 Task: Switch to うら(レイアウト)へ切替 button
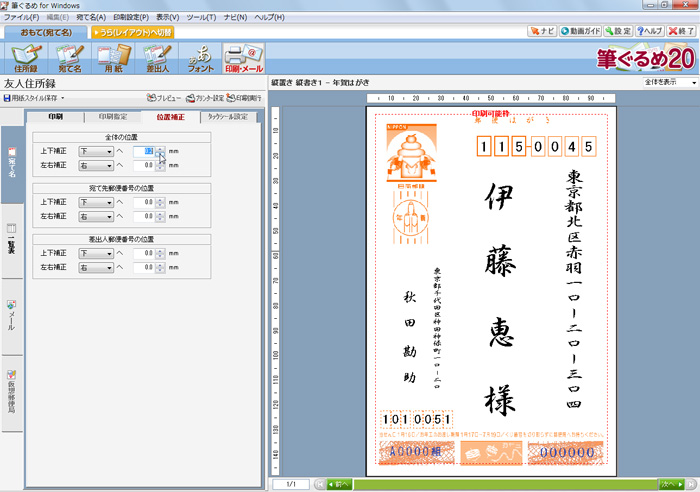tap(133, 32)
